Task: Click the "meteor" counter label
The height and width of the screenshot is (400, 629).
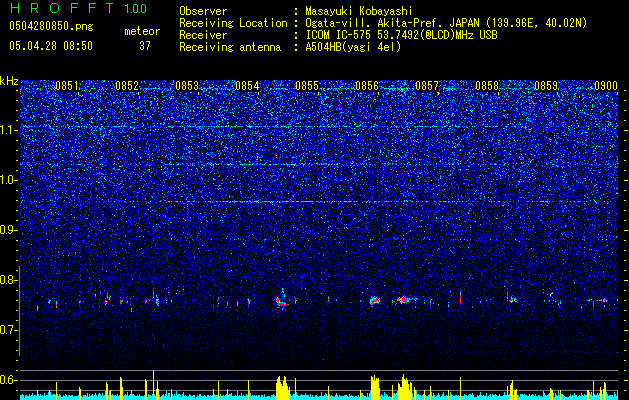Action: 142,31
